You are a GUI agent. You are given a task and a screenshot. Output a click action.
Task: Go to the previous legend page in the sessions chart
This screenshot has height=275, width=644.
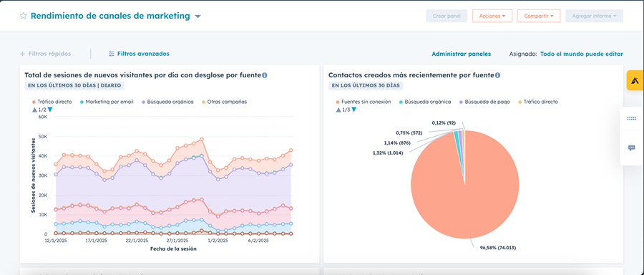click(x=34, y=110)
